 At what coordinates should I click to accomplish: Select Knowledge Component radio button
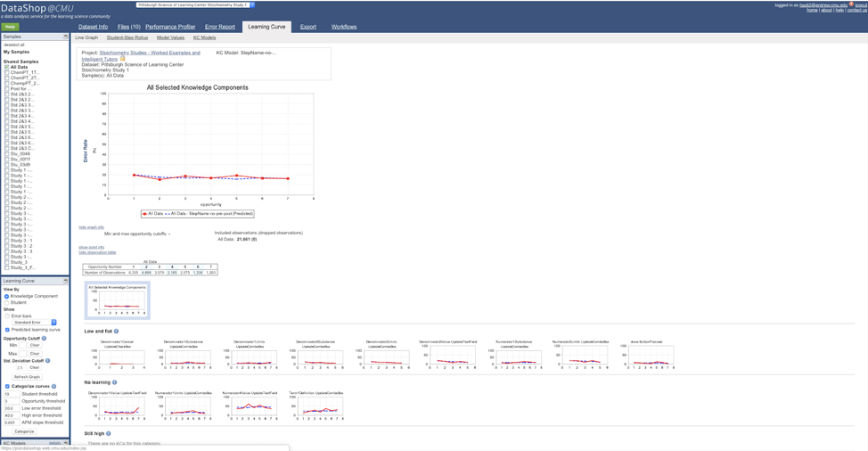6,296
